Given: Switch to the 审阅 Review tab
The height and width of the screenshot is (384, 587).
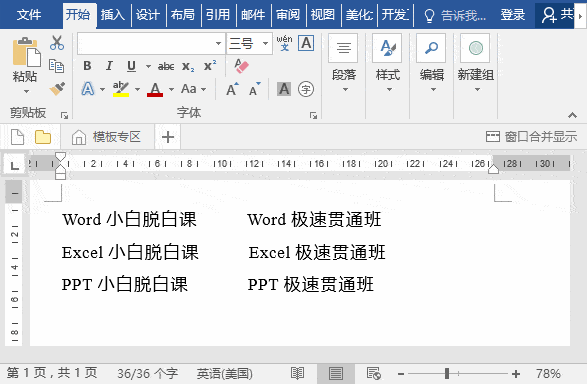Looking at the screenshot, I should (x=288, y=15).
